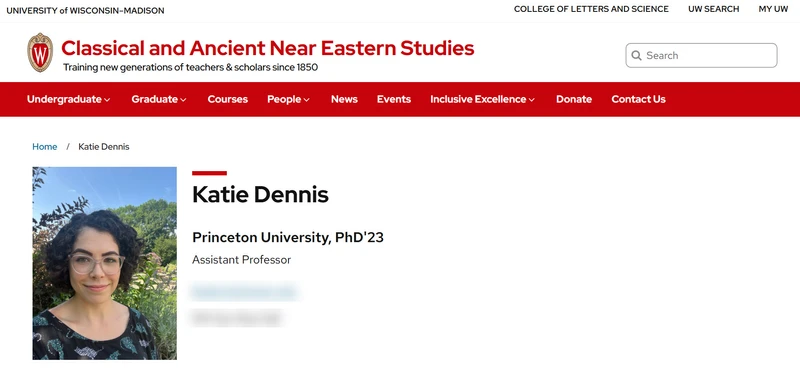Select the Katie Dennis heading text
This screenshot has height=370, width=800.
click(260, 194)
